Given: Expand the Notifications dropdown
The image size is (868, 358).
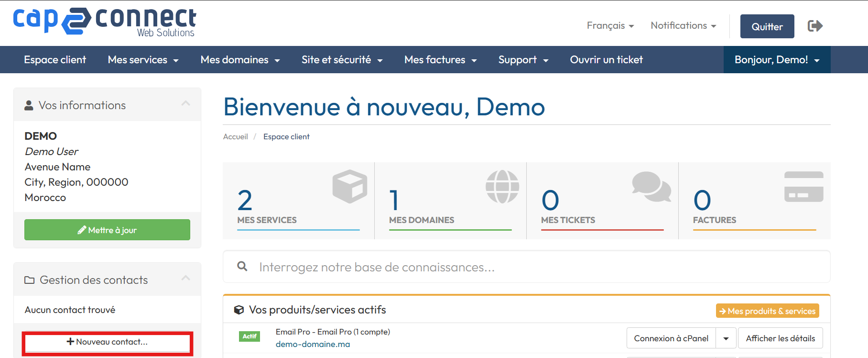Looking at the screenshot, I should [x=683, y=26].
